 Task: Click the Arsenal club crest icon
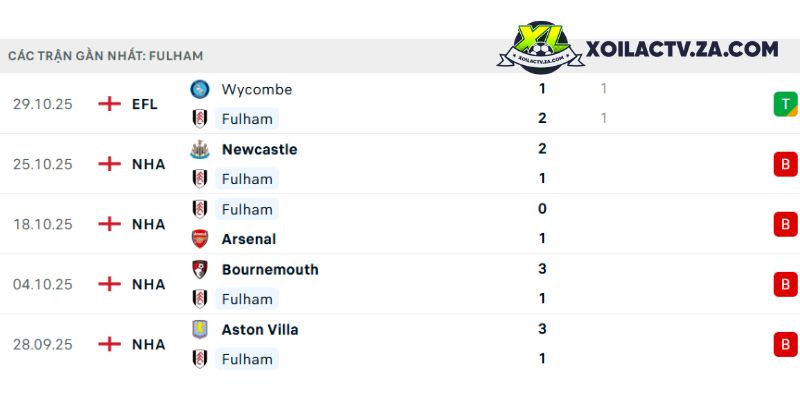[x=199, y=239]
